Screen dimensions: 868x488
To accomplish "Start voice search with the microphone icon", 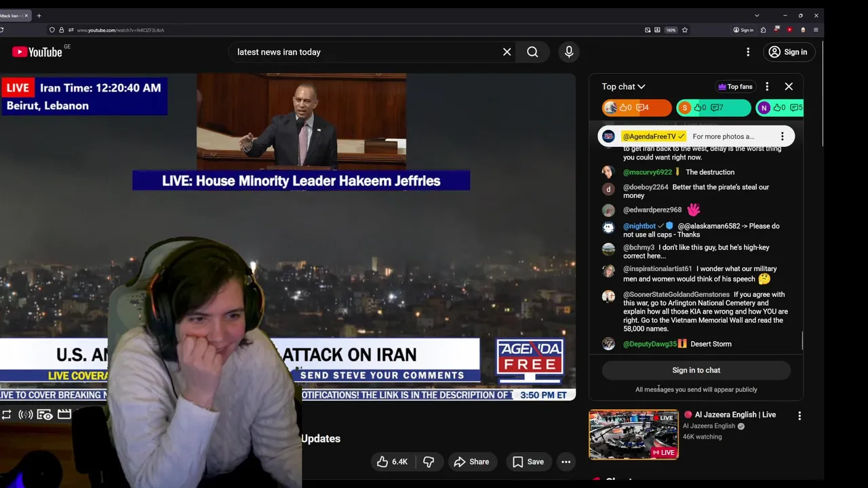I will click(x=569, y=52).
